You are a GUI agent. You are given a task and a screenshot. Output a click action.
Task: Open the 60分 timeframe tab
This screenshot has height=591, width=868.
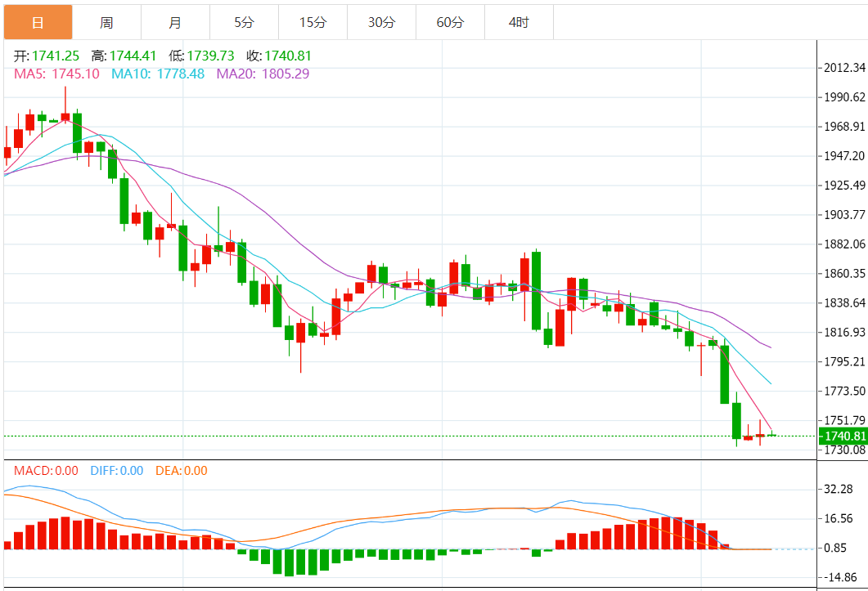tap(450, 22)
